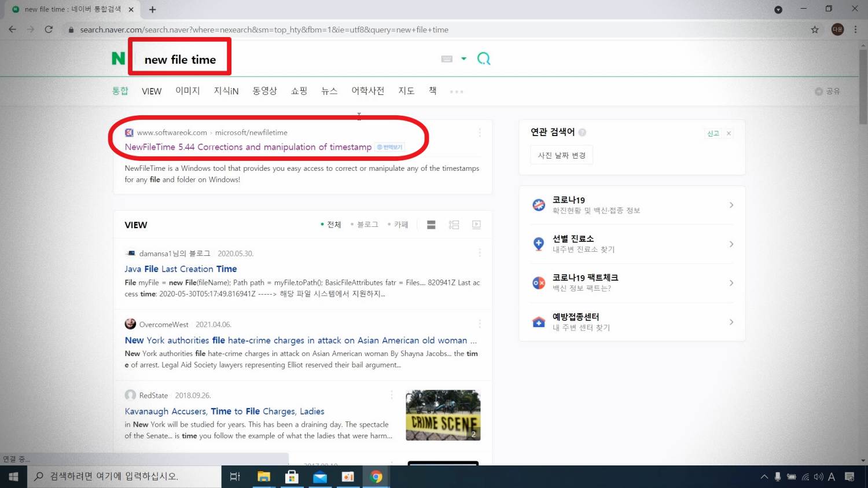Open options menu for damansa1 blog post

click(480, 253)
